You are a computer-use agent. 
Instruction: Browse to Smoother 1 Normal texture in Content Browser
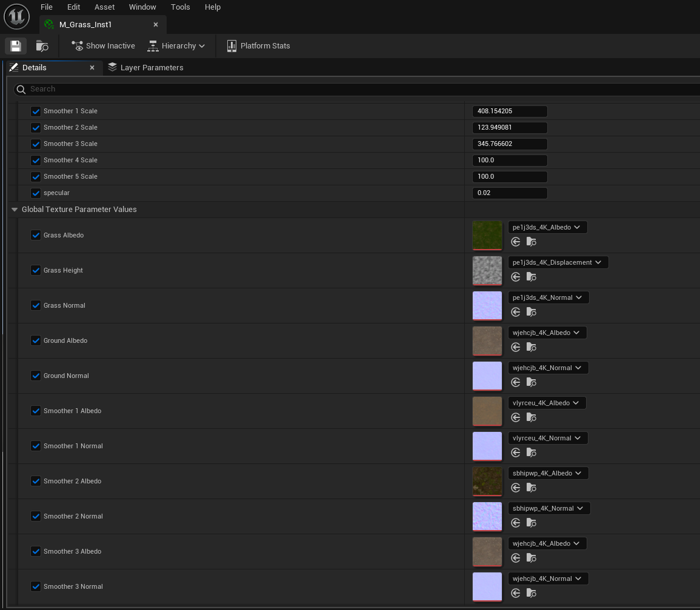coord(532,453)
